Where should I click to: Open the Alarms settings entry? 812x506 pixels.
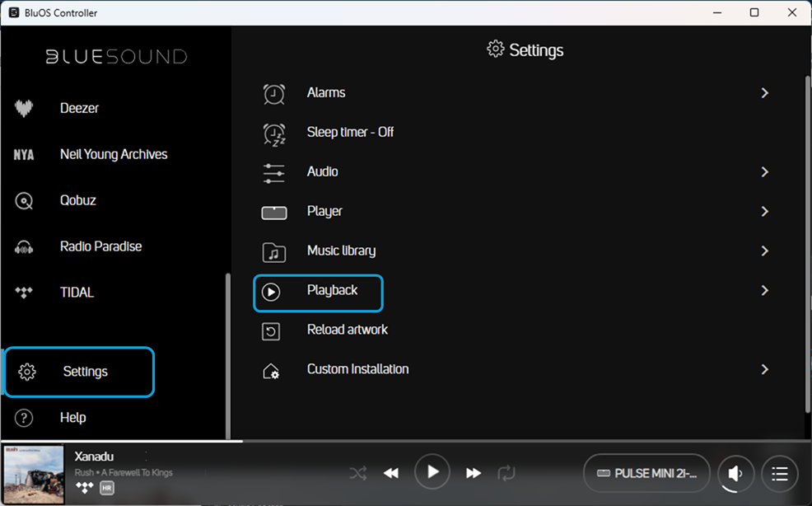326,93
